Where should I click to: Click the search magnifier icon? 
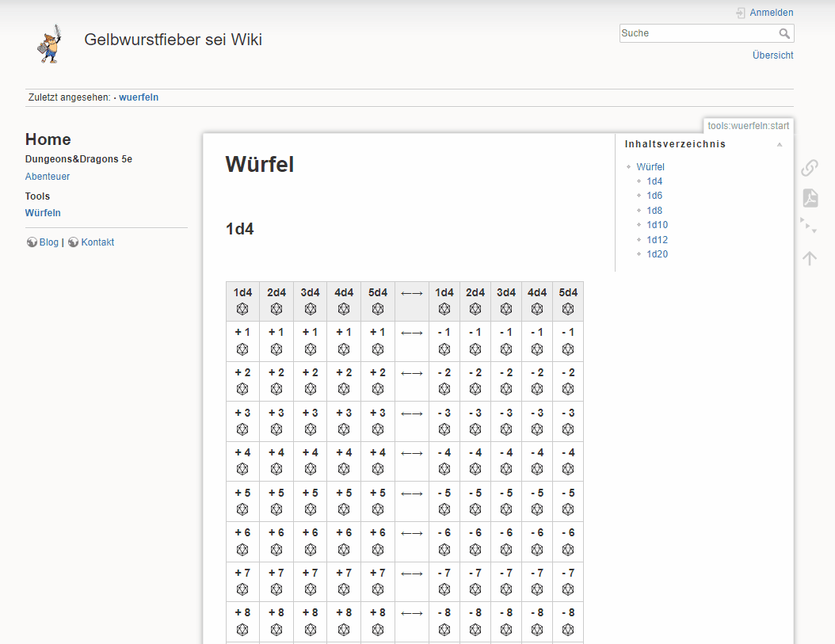click(x=784, y=33)
